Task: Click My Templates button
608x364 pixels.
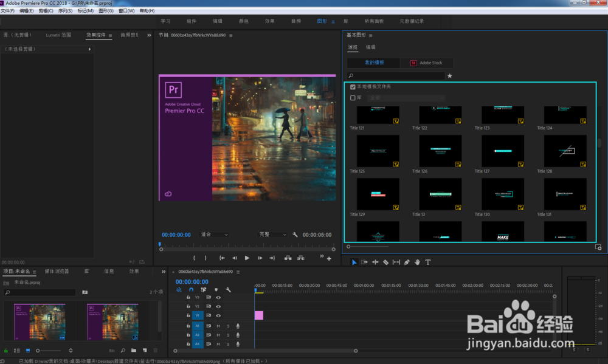Action: [x=374, y=63]
